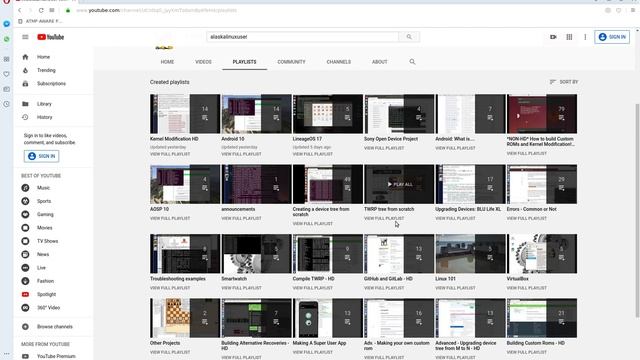Click the Music sidebar icon
The width and height of the screenshot is (640, 360).
coord(25,188)
